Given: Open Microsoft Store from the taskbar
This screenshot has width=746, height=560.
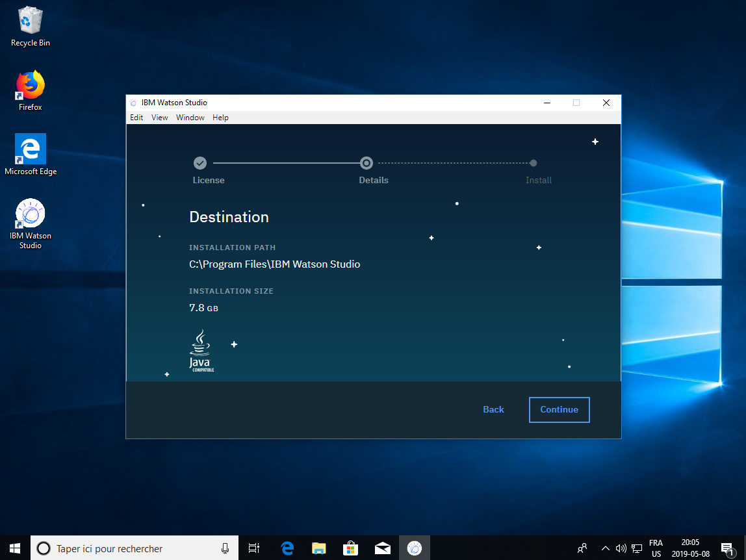Looking at the screenshot, I should pos(350,548).
